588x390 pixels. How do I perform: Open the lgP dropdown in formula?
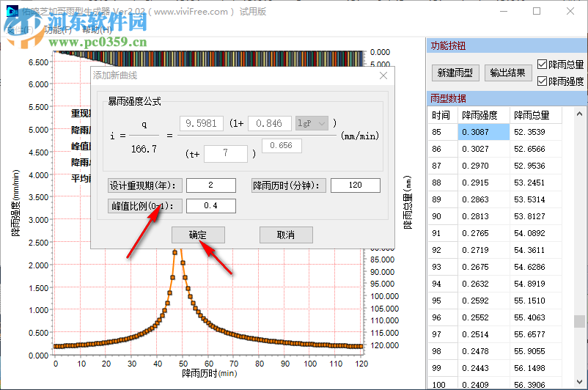(x=312, y=123)
